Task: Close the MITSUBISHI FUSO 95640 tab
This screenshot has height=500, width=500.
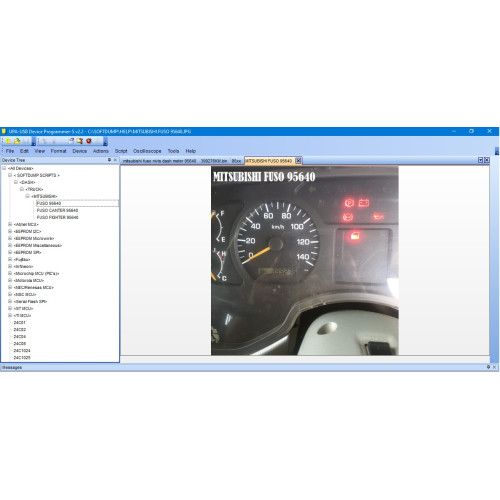Action: pyautogui.click(x=298, y=161)
